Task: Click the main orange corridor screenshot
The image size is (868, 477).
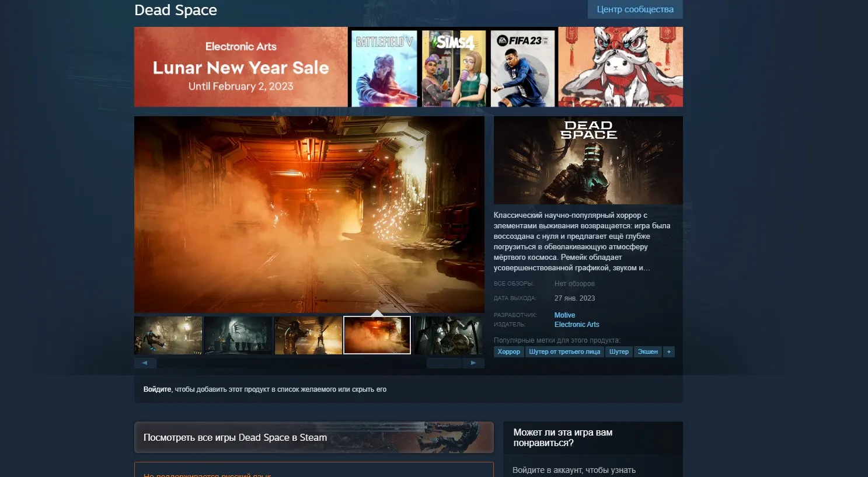Action: (309, 214)
